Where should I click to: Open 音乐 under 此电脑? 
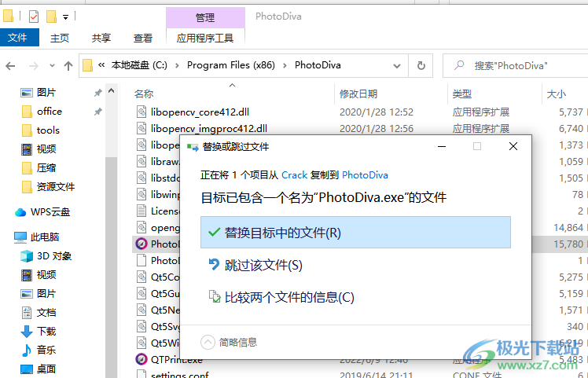tap(46, 350)
